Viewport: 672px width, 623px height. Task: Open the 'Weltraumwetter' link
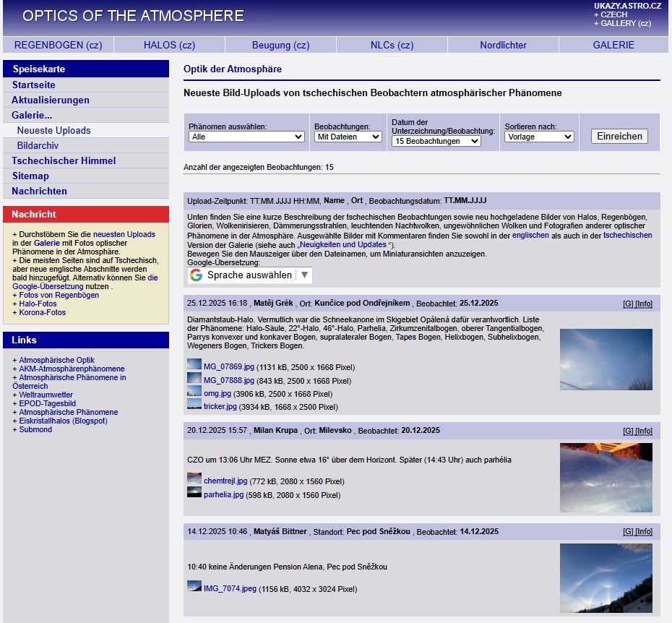[46, 395]
